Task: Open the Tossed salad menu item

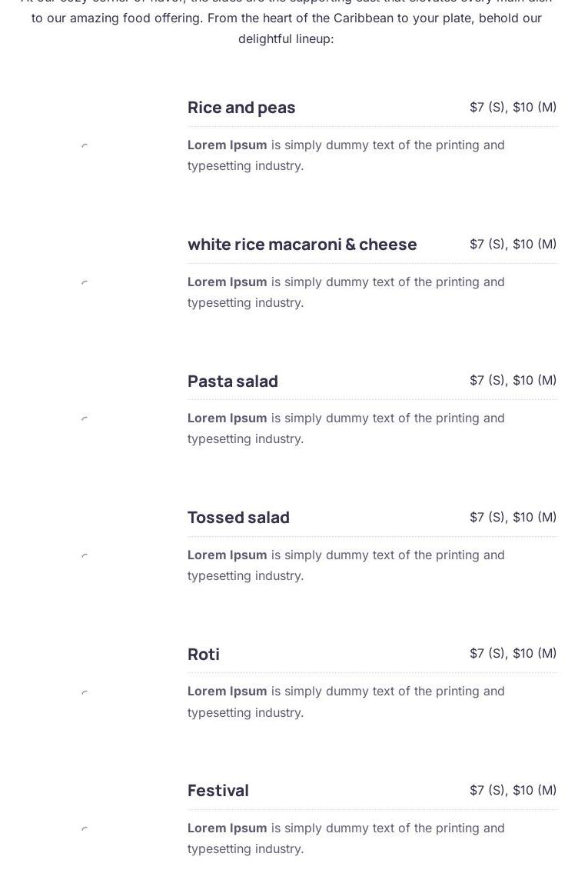Action: [x=239, y=518]
